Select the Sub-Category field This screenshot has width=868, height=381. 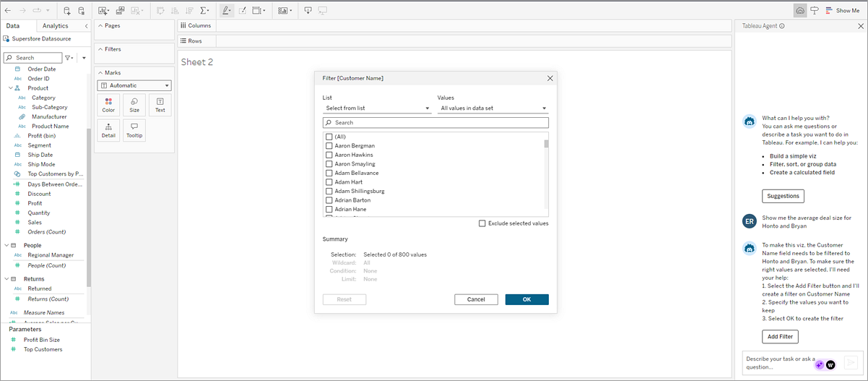(x=50, y=107)
